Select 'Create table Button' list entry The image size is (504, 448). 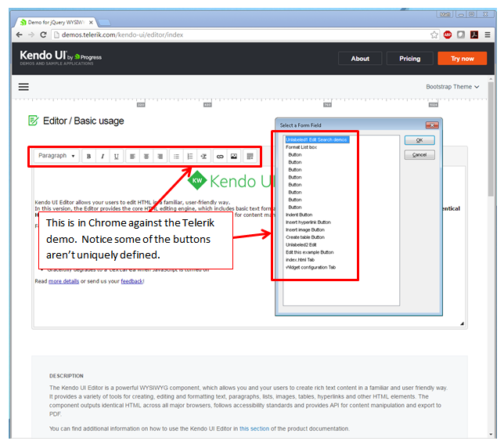coord(305,237)
